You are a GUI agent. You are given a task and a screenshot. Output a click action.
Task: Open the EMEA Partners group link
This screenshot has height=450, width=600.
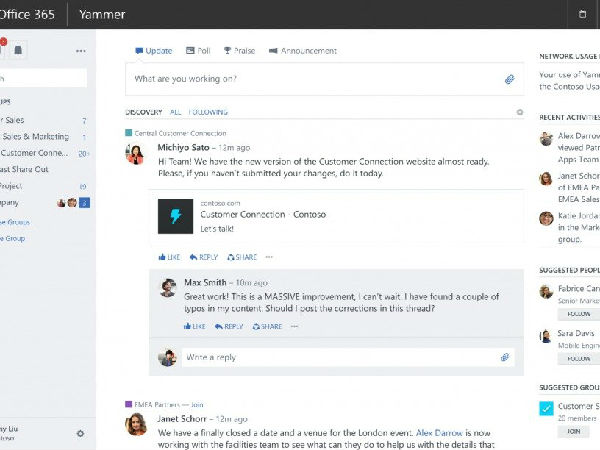pyautogui.click(x=157, y=404)
